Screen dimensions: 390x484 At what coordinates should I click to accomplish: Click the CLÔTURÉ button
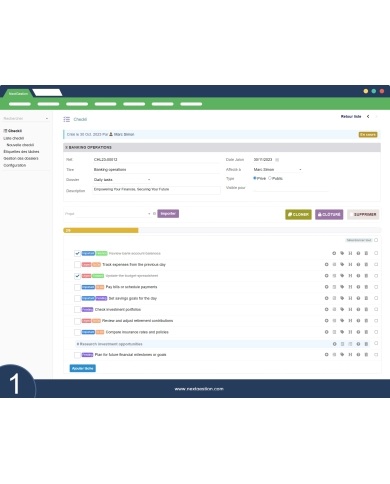(329, 214)
